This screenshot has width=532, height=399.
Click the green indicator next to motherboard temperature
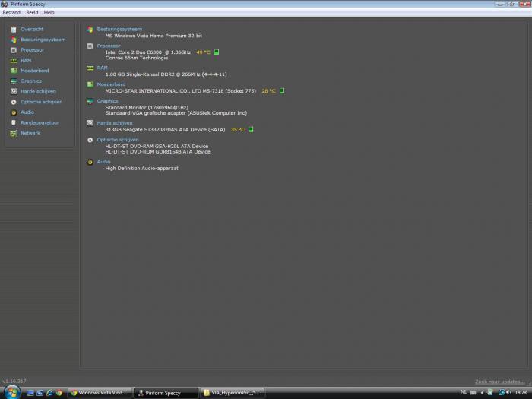[282, 91]
